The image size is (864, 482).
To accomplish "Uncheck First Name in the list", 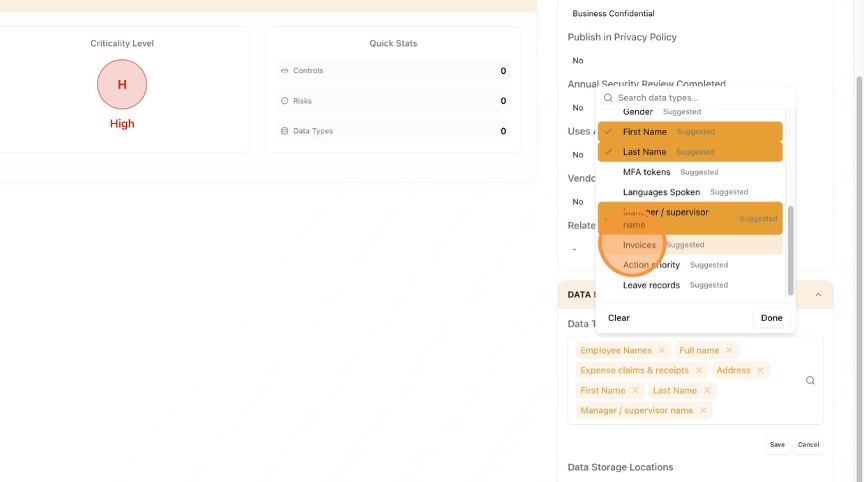I will (x=689, y=132).
